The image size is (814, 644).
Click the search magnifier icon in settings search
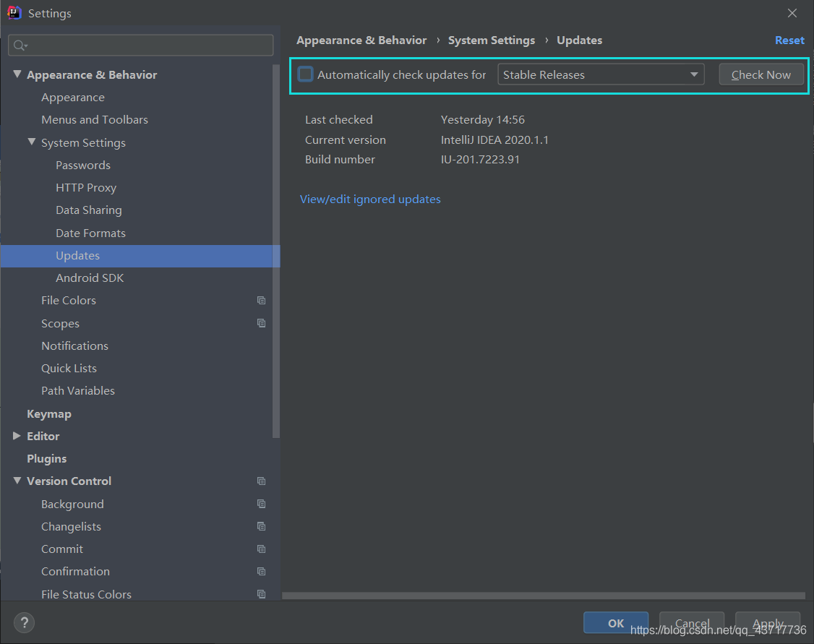20,46
